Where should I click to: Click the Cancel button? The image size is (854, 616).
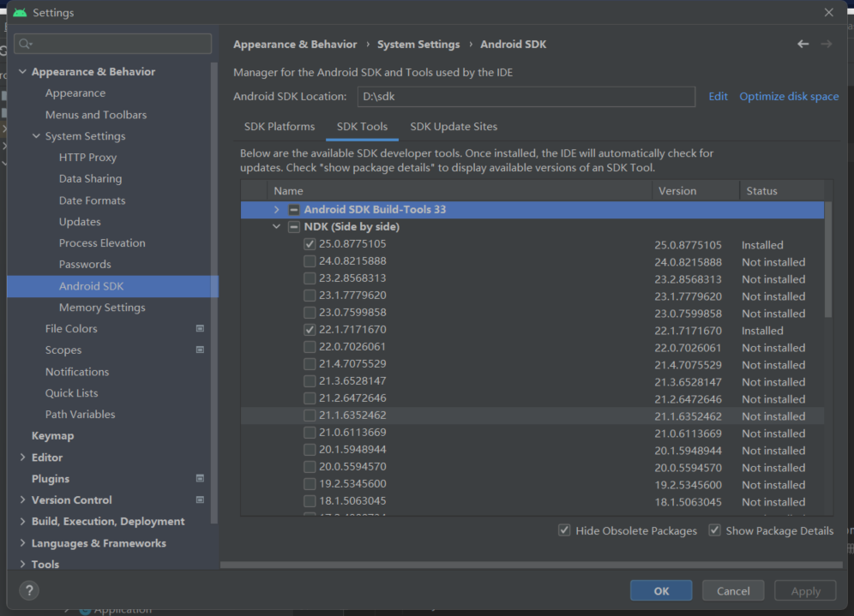(x=733, y=590)
